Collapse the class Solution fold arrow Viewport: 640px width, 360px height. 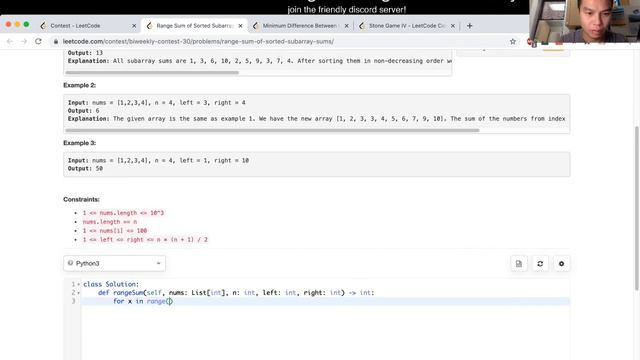78,284
